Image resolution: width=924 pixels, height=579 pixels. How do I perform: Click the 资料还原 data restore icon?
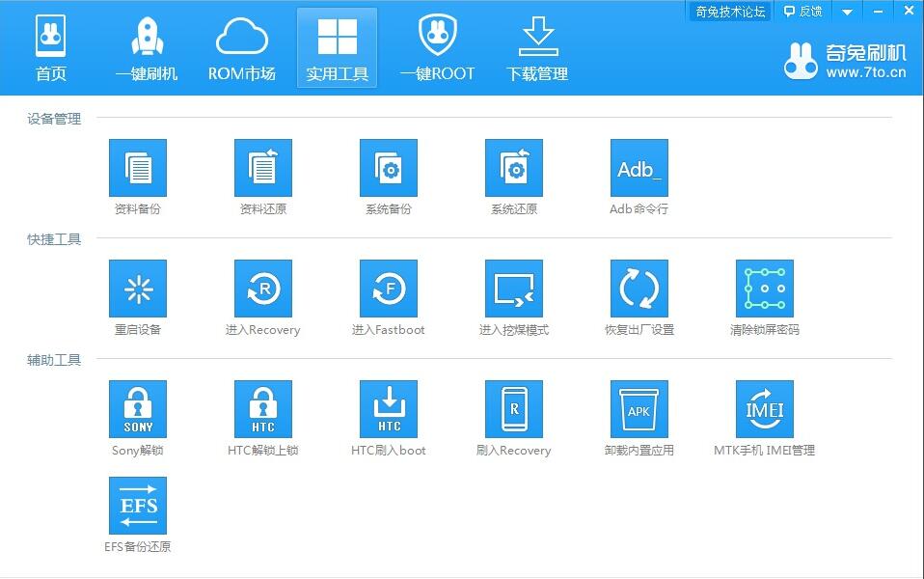(262, 168)
